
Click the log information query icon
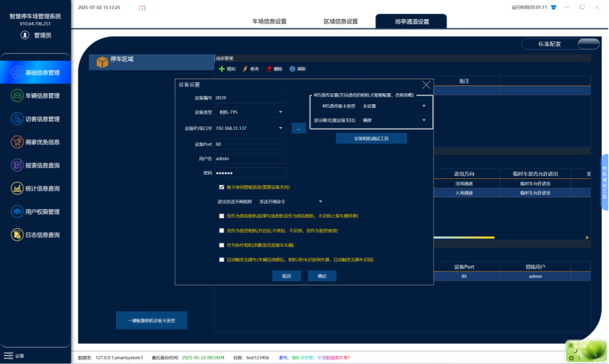17,235
